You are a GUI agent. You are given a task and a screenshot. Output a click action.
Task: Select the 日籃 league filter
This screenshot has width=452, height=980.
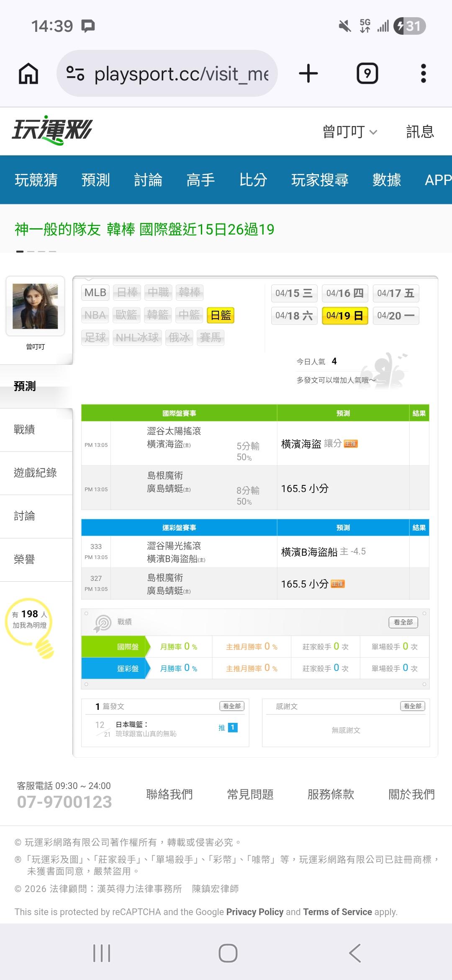(x=221, y=315)
